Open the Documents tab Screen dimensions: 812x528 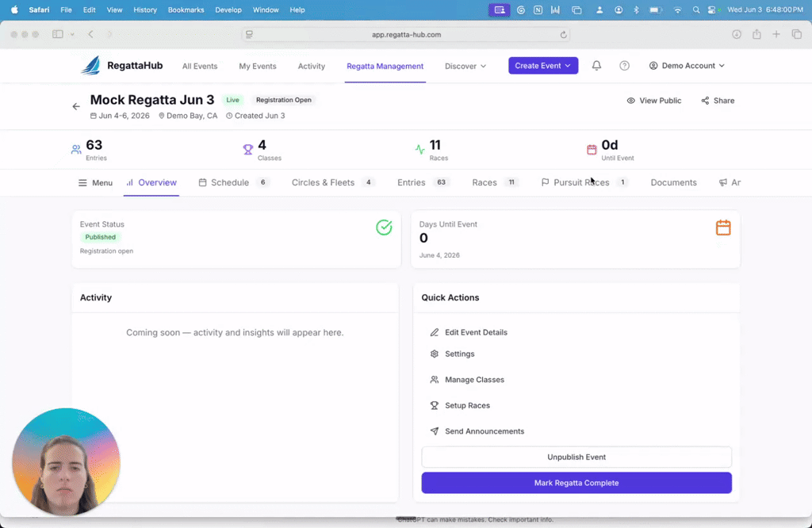click(673, 182)
